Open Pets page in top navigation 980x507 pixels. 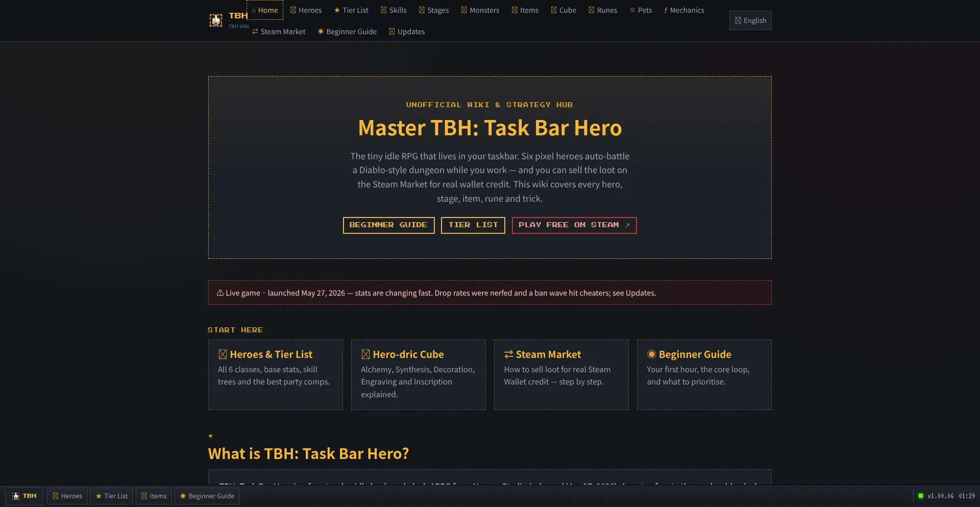(x=641, y=10)
